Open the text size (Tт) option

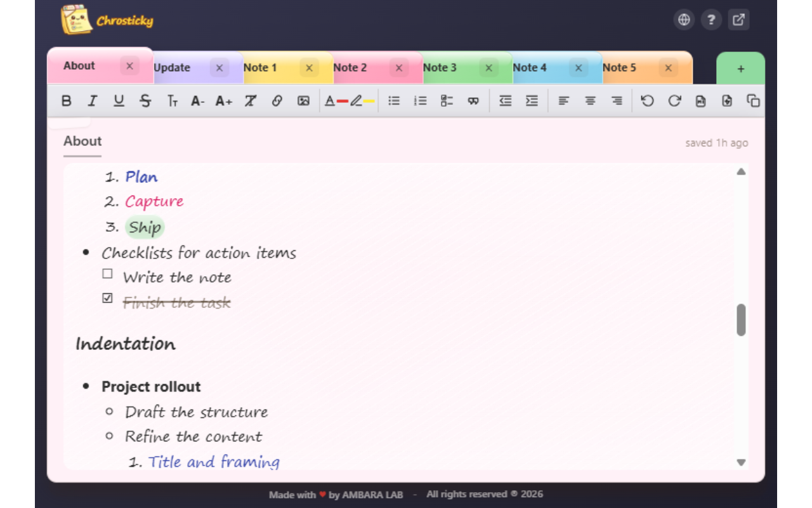pos(172,101)
